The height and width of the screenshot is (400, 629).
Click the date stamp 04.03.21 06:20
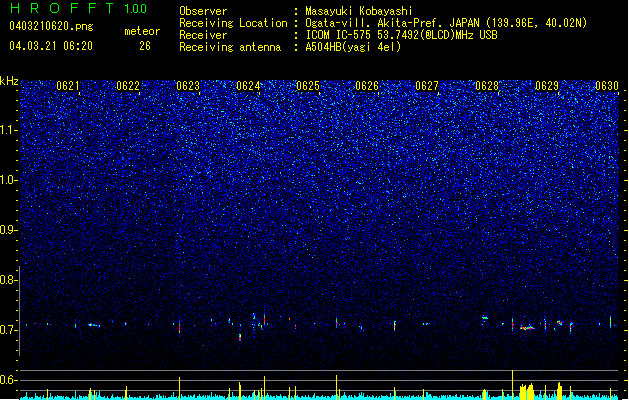tap(51, 46)
